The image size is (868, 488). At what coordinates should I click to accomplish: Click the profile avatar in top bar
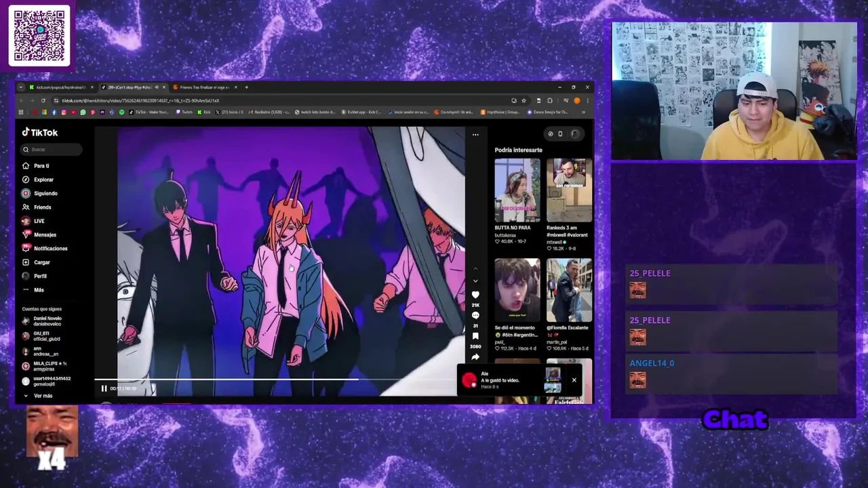point(575,134)
